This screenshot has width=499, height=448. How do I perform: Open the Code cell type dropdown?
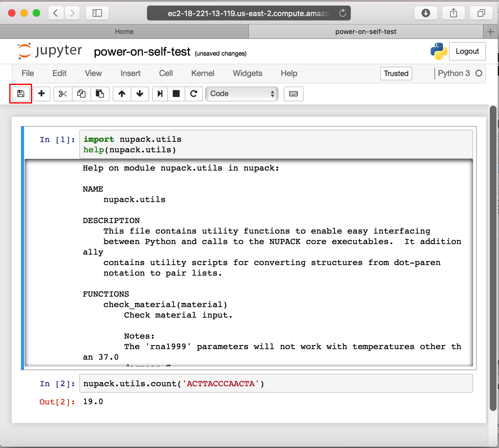click(242, 94)
